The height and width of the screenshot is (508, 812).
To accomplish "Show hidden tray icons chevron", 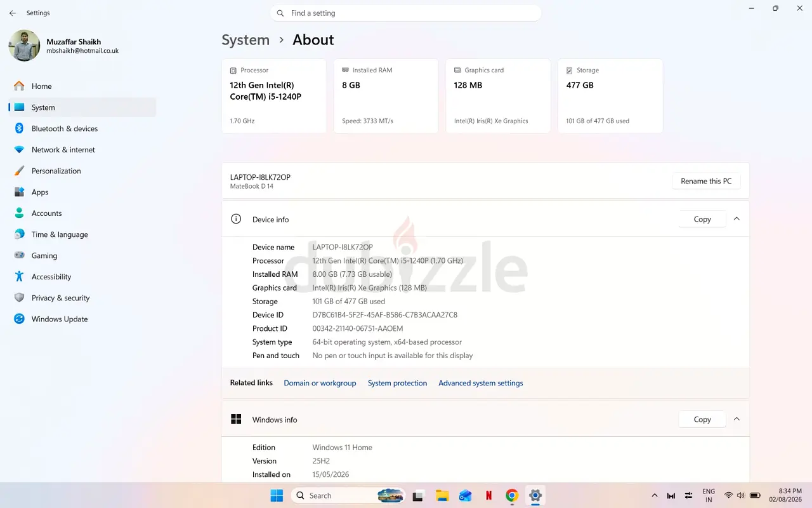I will [x=654, y=495].
